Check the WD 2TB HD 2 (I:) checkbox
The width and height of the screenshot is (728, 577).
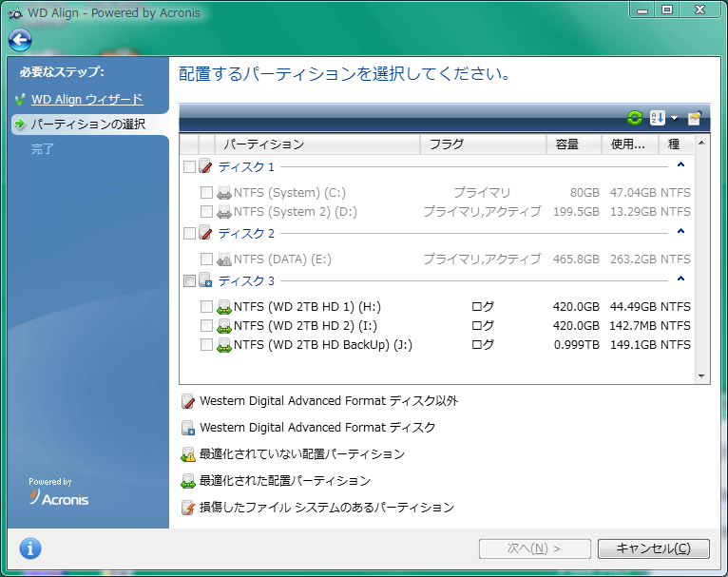[x=206, y=326]
